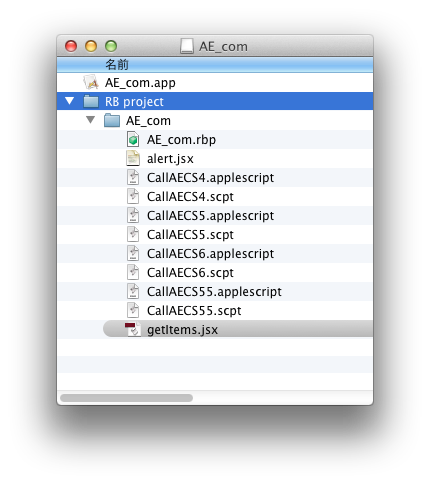Click the AE_com subfolder icon
430x484 pixels.
click(x=112, y=120)
